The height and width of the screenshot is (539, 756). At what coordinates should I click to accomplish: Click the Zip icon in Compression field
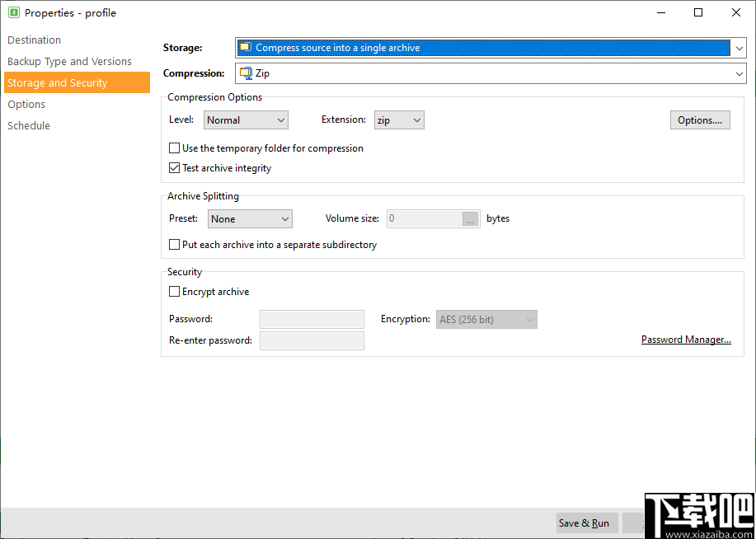pyautogui.click(x=246, y=73)
